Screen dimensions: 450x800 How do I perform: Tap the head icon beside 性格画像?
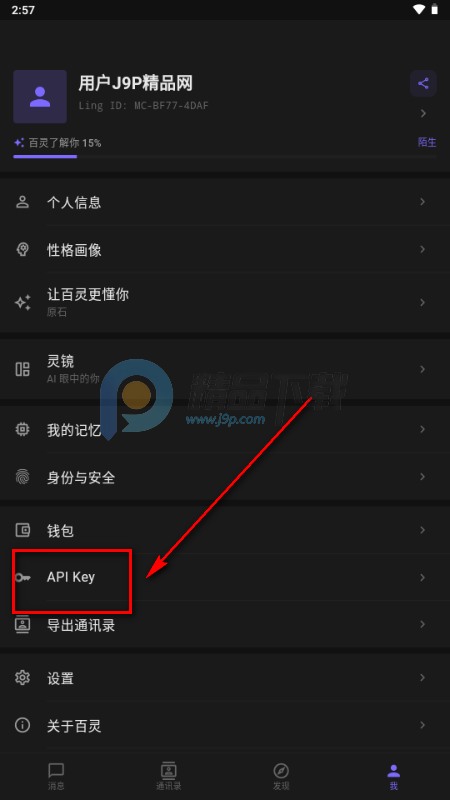[22, 249]
